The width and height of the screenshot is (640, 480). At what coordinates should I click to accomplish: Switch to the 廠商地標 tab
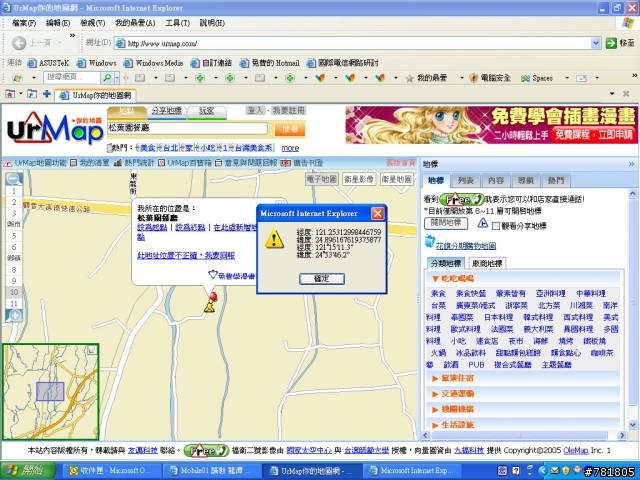pyautogui.click(x=487, y=263)
